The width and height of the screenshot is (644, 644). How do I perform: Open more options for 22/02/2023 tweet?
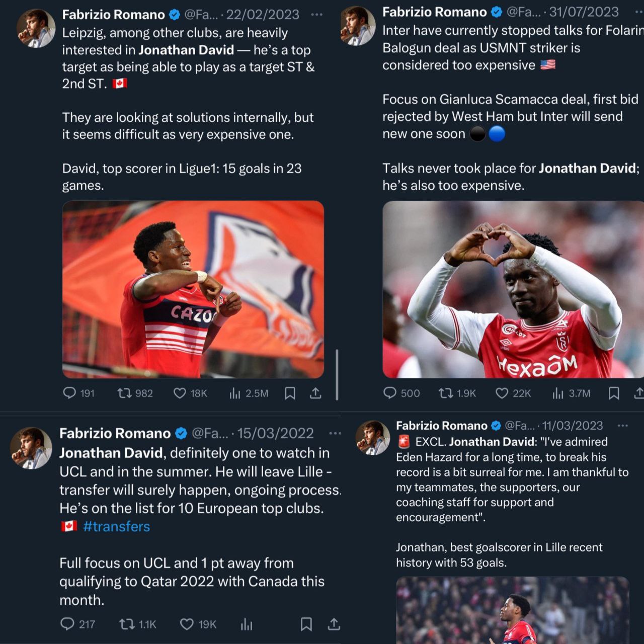point(317,15)
